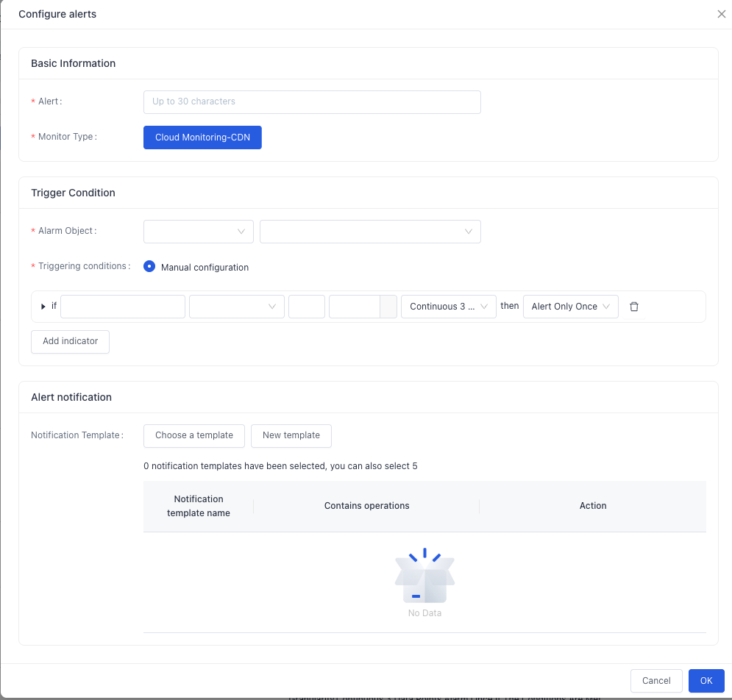Open the first Alarm Object dropdown
This screenshot has height=700, width=732.
click(199, 232)
